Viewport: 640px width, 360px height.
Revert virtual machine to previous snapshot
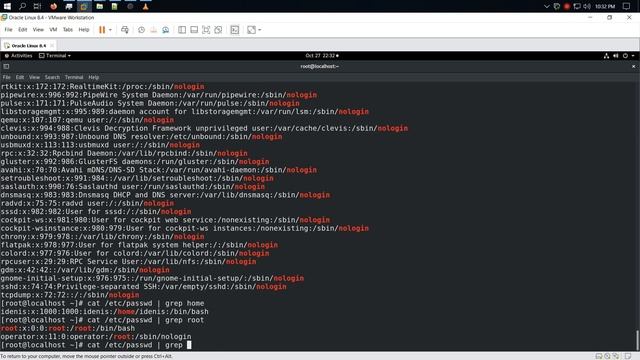point(153,30)
